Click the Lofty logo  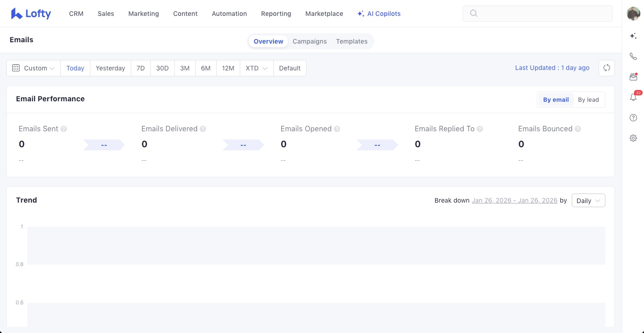coord(31,14)
